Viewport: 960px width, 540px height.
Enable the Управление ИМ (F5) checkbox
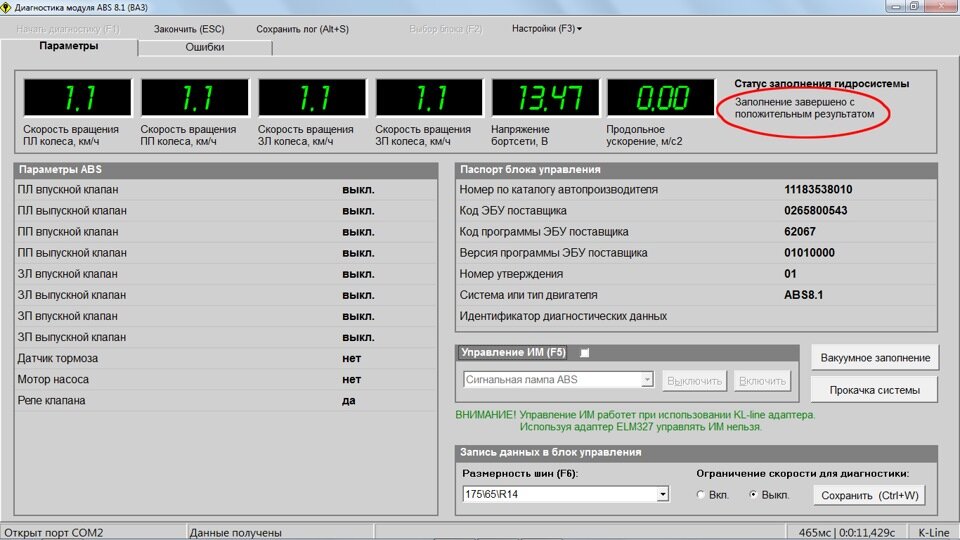585,353
